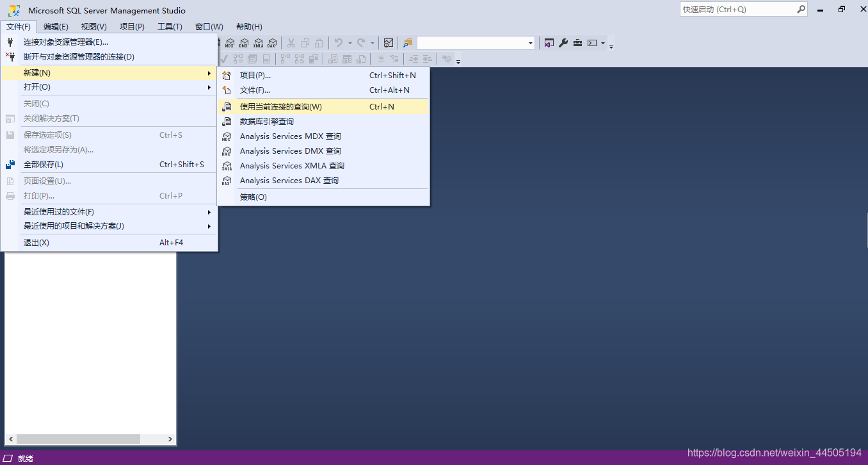This screenshot has width=868, height=465.
Task: Open the top toolbar overflow options arrow
Action: (x=611, y=45)
